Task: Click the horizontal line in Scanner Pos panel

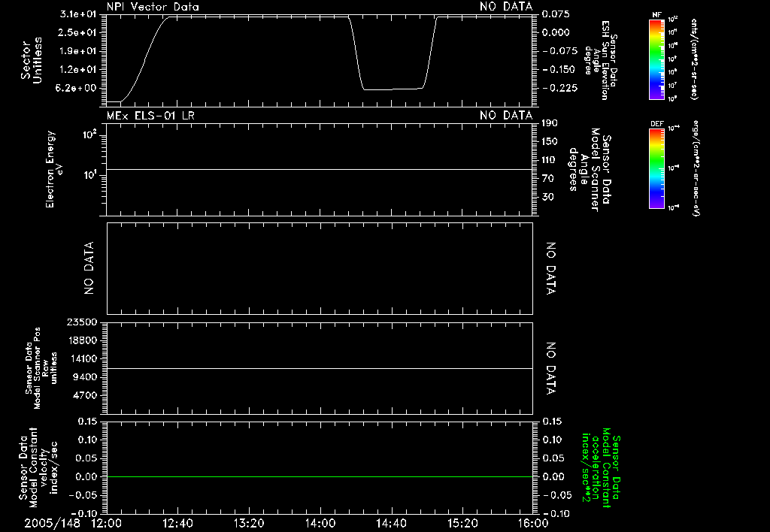Action: 320,368
